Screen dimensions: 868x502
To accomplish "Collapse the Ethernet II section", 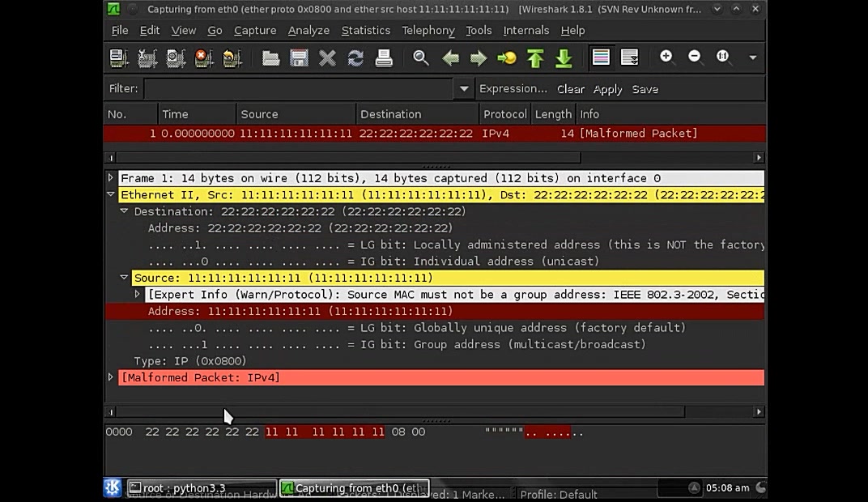I will (111, 194).
